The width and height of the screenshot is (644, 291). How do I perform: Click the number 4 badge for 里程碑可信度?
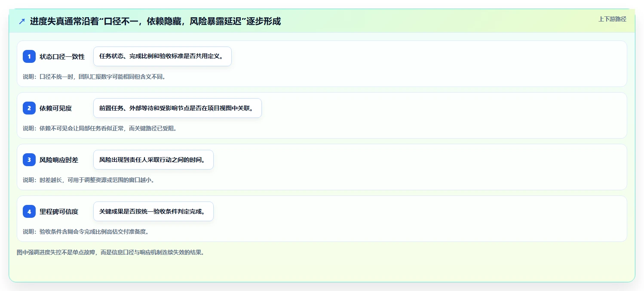[29, 211]
